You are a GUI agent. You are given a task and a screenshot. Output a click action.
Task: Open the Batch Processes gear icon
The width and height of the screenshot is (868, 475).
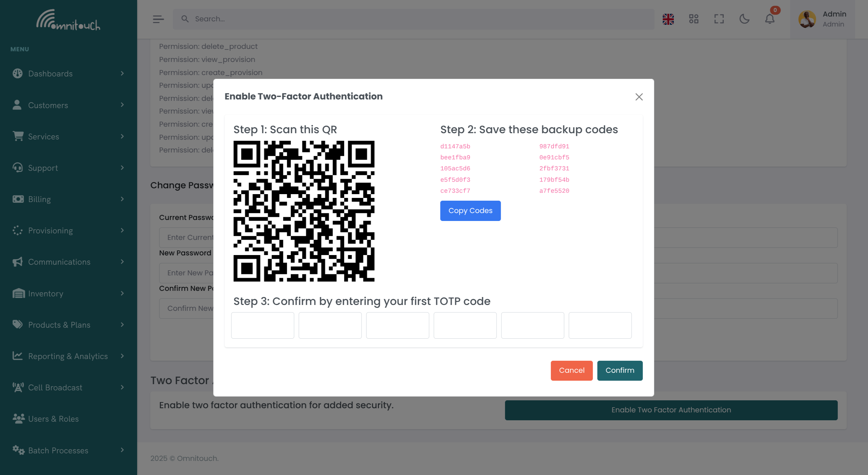pyautogui.click(x=18, y=450)
